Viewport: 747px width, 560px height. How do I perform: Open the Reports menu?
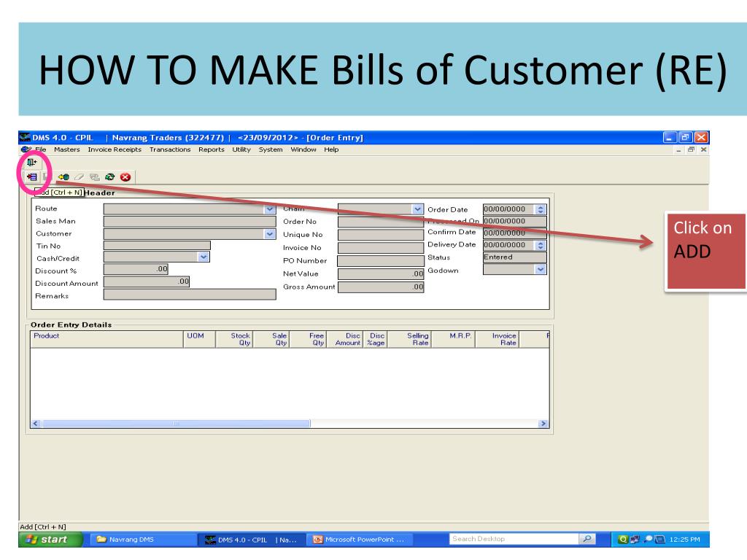pyautogui.click(x=211, y=149)
